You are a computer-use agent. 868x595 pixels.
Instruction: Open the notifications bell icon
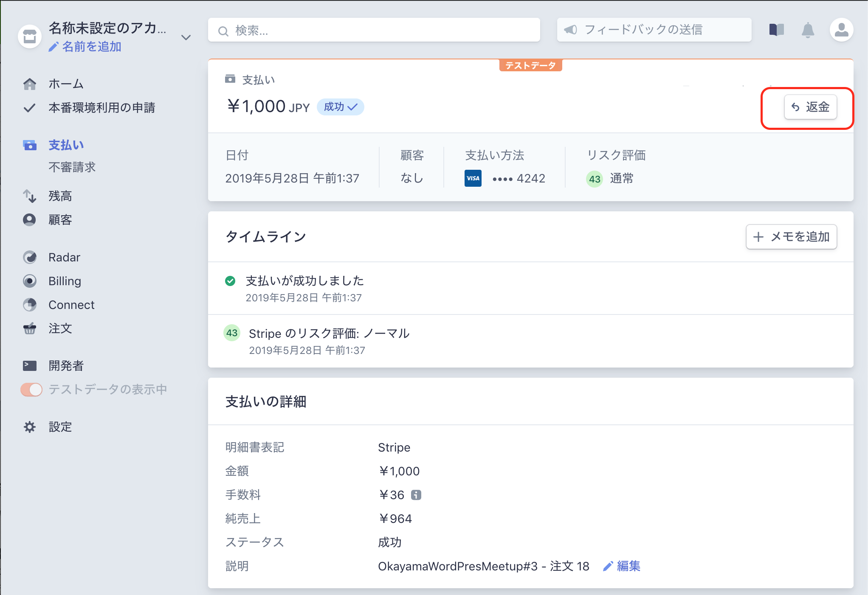(x=809, y=30)
